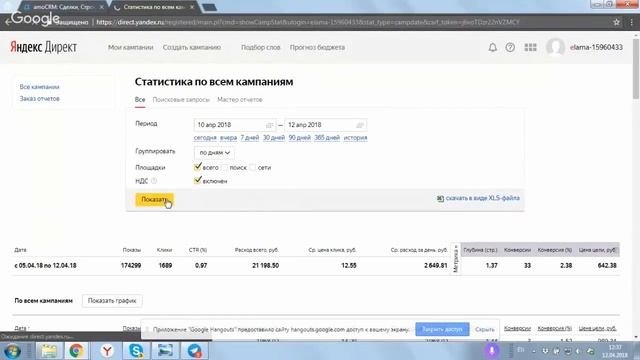Close the amoCRM browser tab
640x360 pixels.
point(102,7)
